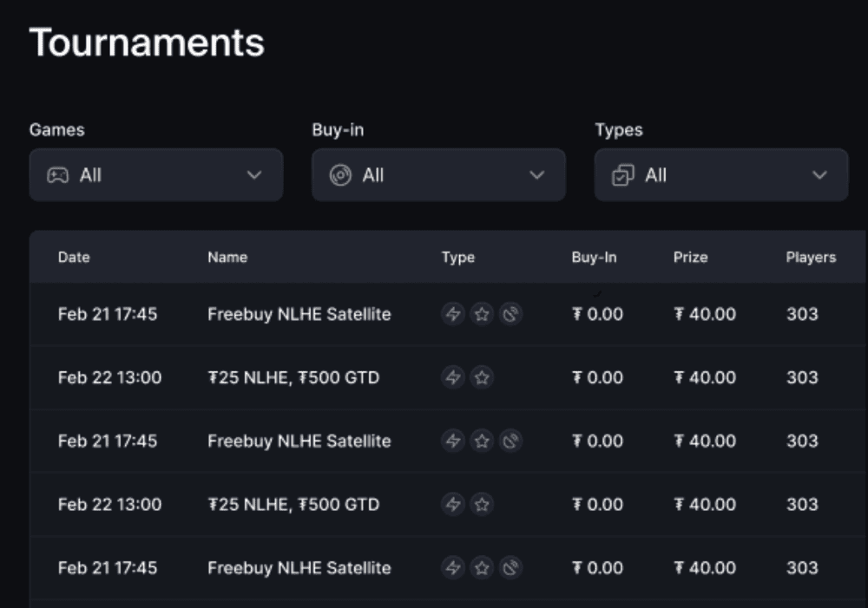Click satellite dish icon in the third table row
Screen dimensions: 868x608
pos(511,441)
